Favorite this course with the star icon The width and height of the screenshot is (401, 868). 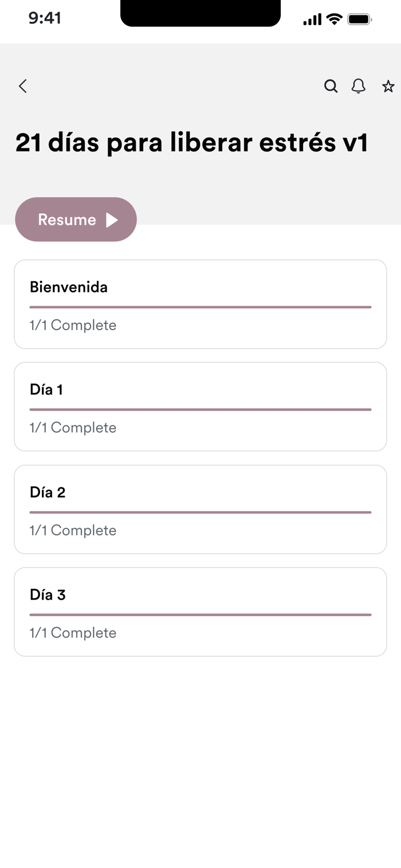tap(388, 87)
